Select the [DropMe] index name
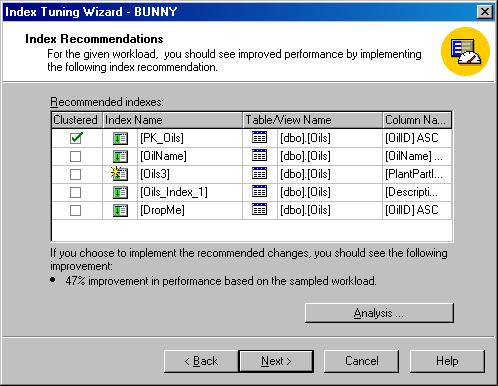 (x=162, y=210)
